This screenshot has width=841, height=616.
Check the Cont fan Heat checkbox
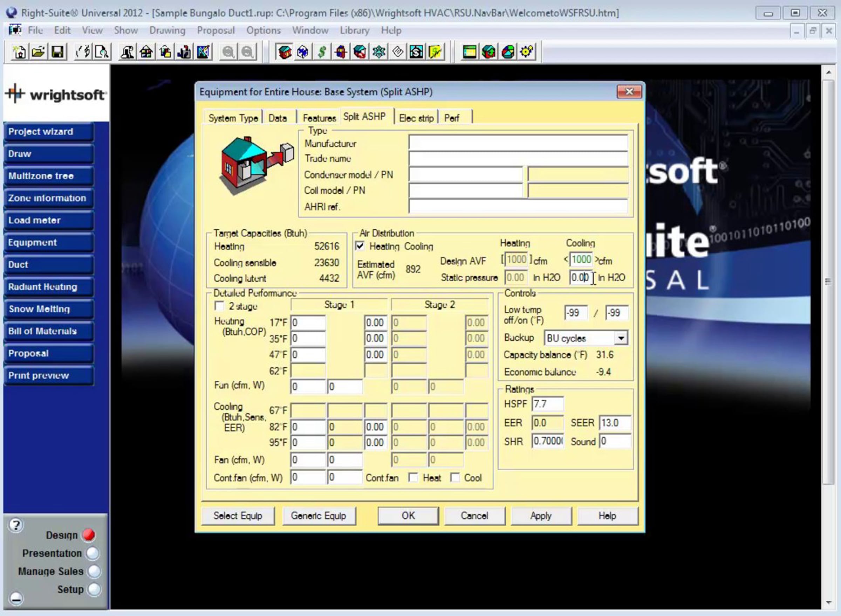click(413, 478)
